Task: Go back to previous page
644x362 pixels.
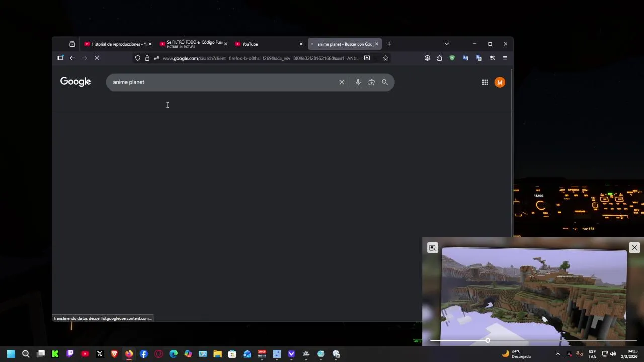Action: click(x=72, y=58)
